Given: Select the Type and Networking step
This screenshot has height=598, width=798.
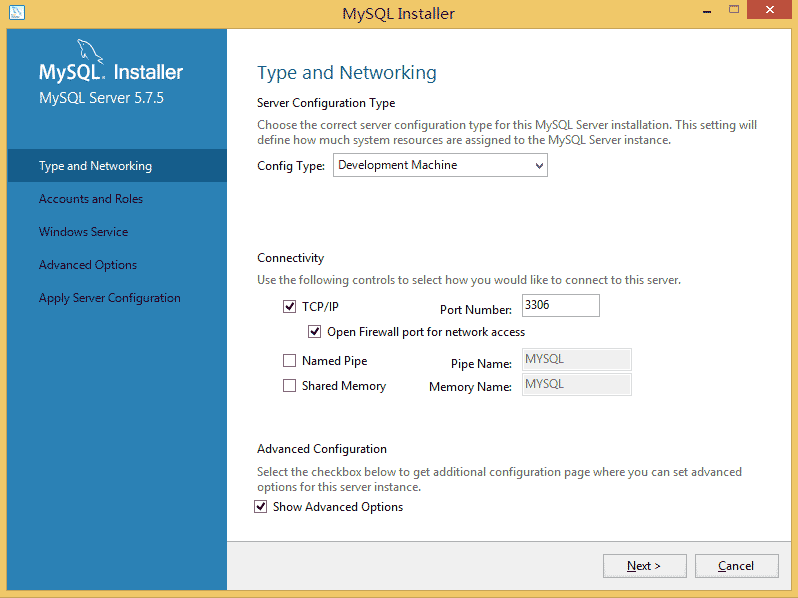Looking at the screenshot, I should (x=95, y=166).
